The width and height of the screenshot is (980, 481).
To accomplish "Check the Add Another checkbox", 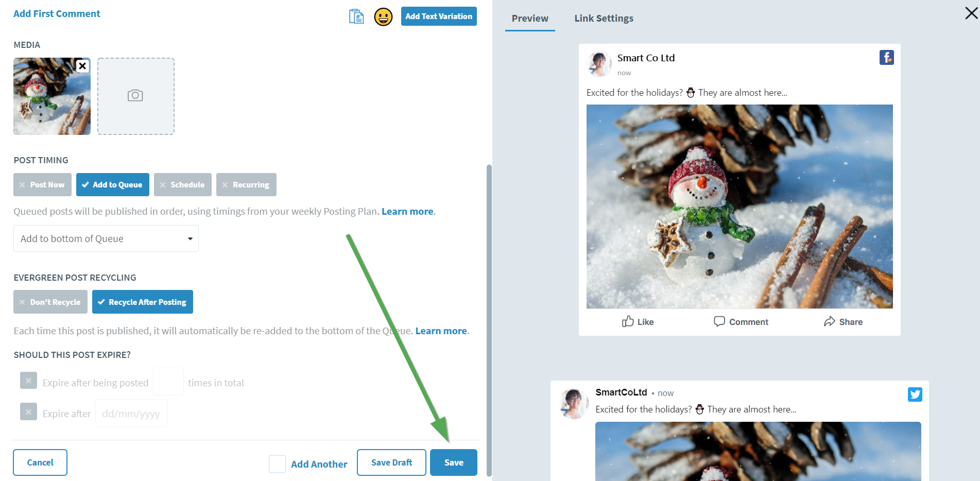I will [277, 464].
